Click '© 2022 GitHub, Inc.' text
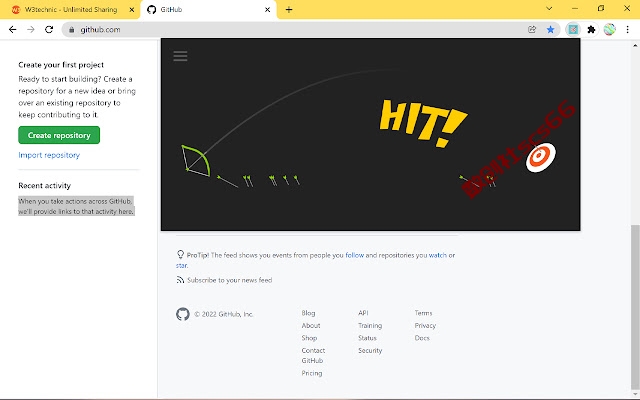Image resolution: width=640 pixels, height=400 pixels. coord(223,314)
